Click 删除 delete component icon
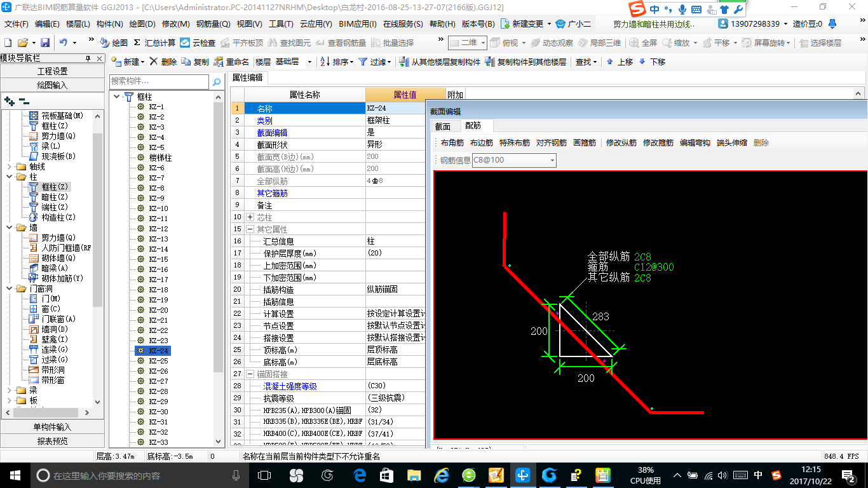The image size is (868, 488). coord(163,62)
